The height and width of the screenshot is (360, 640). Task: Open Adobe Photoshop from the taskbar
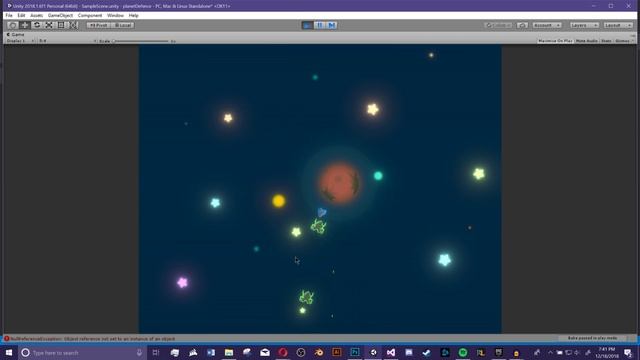click(355, 353)
